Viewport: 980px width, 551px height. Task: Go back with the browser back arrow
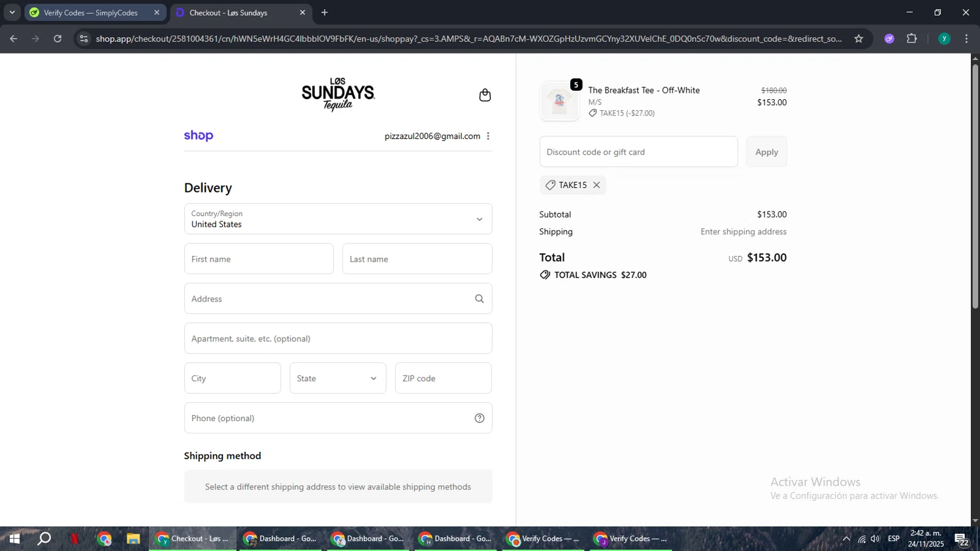tap(13, 39)
